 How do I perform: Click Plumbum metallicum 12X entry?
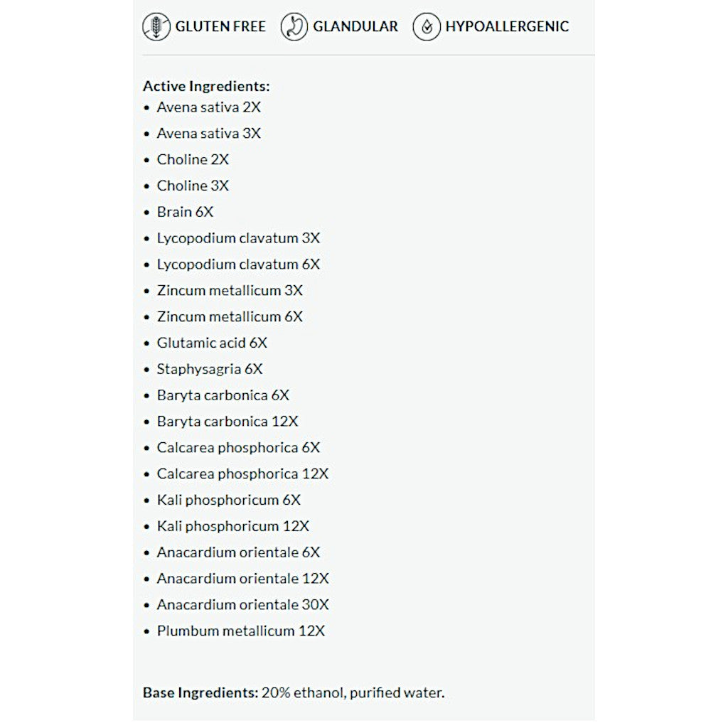coord(241,631)
